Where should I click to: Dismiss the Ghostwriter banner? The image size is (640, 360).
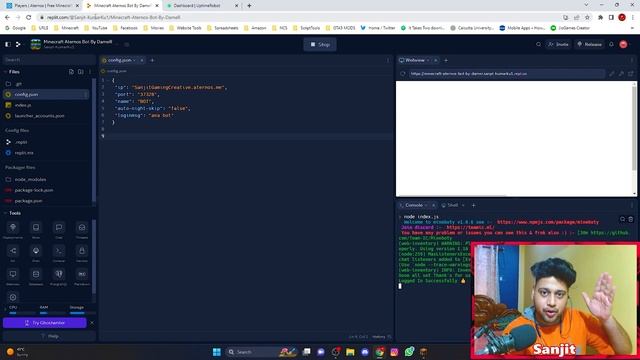[92, 323]
